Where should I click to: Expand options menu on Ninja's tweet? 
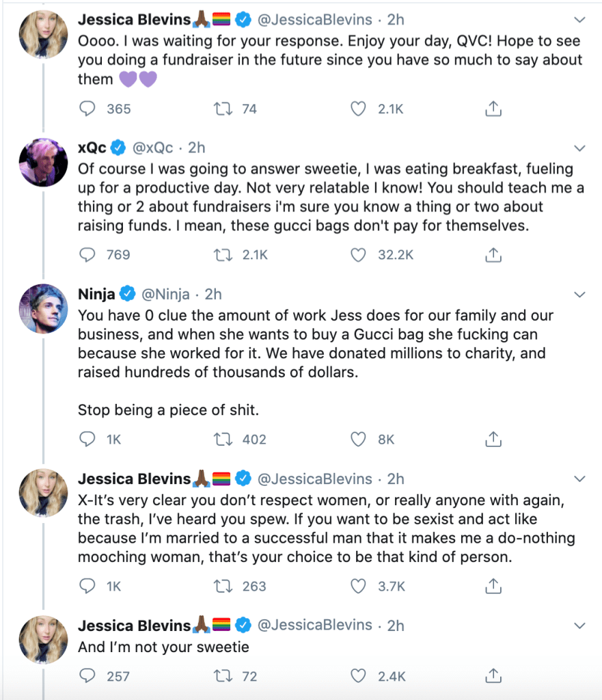click(x=579, y=295)
